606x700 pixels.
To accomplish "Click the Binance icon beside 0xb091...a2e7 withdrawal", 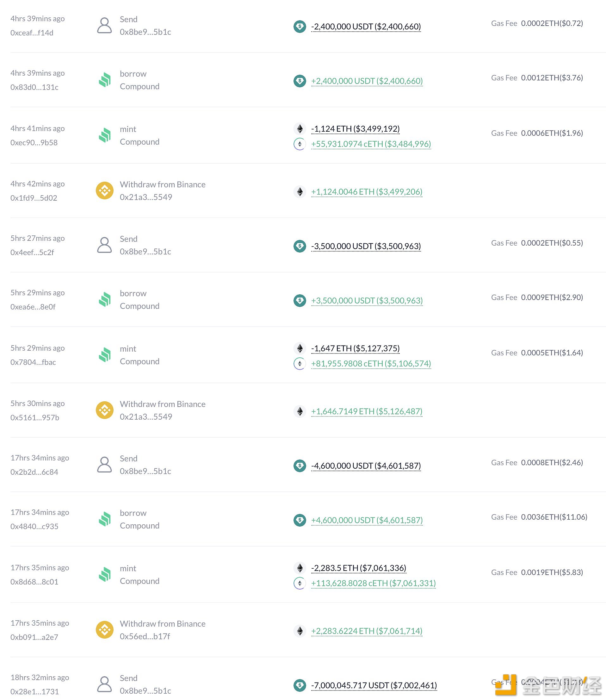I will (x=105, y=630).
